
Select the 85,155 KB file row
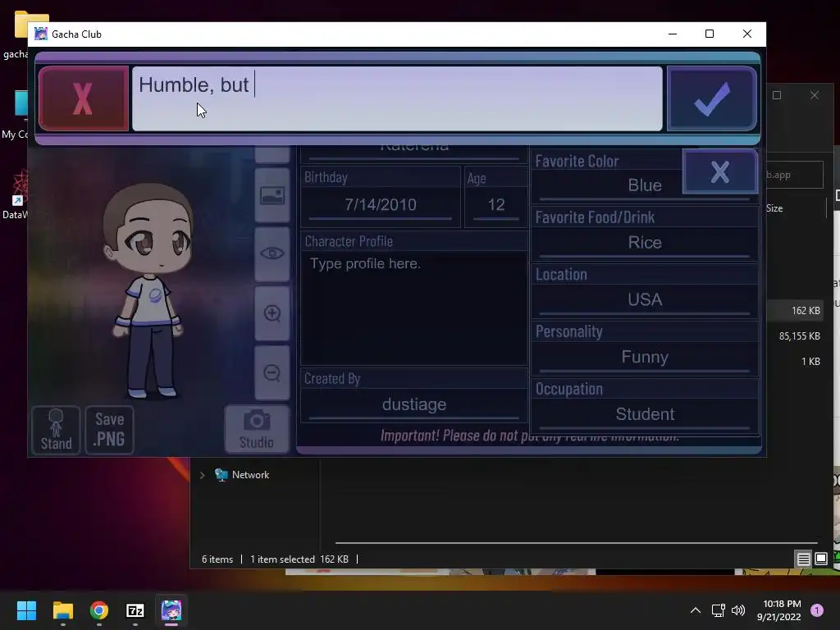point(799,336)
